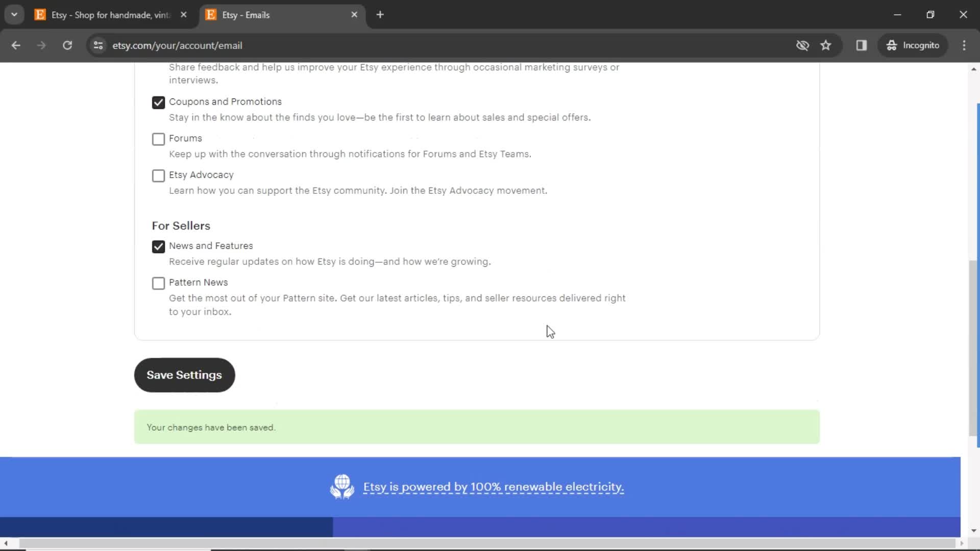Click the browser extensions icon

(x=862, y=45)
